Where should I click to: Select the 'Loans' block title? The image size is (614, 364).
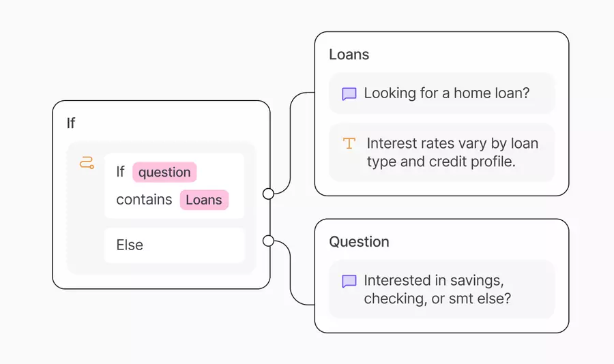tap(349, 55)
